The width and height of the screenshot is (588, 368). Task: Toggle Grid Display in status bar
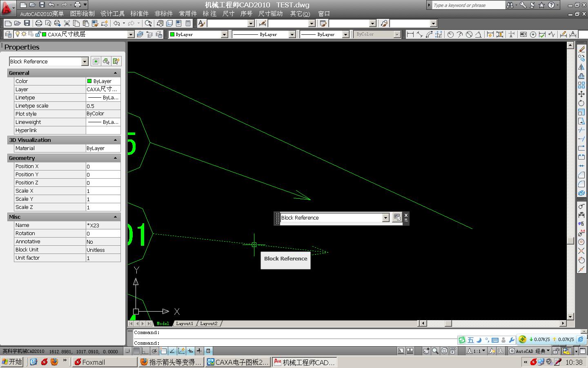point(136,351)
